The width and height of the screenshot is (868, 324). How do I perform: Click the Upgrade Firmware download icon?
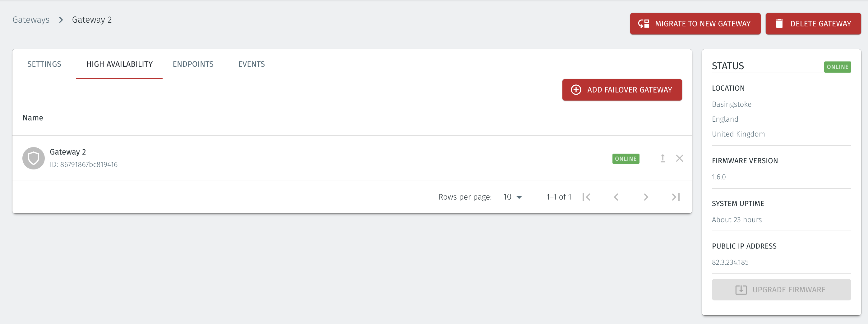741,289
